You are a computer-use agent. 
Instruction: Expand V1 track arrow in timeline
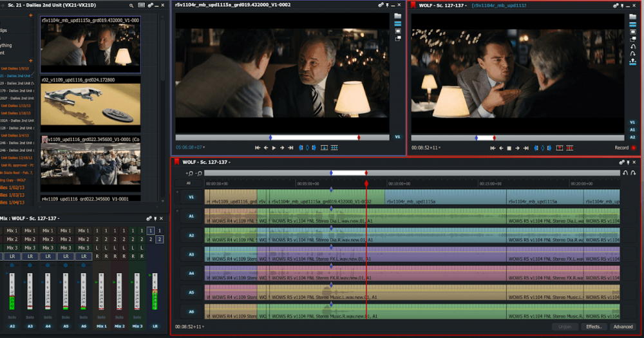tap(178, 192)
